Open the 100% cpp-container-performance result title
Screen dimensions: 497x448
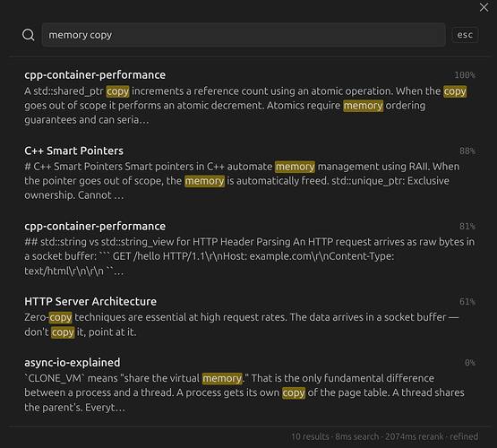point(95,75)
